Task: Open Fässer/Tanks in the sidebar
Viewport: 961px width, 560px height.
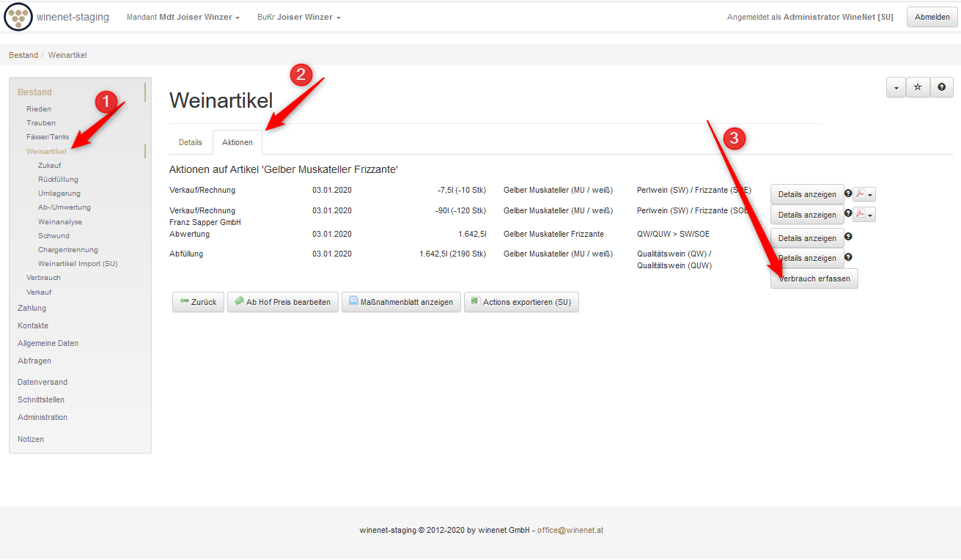Action: point(48,137)
